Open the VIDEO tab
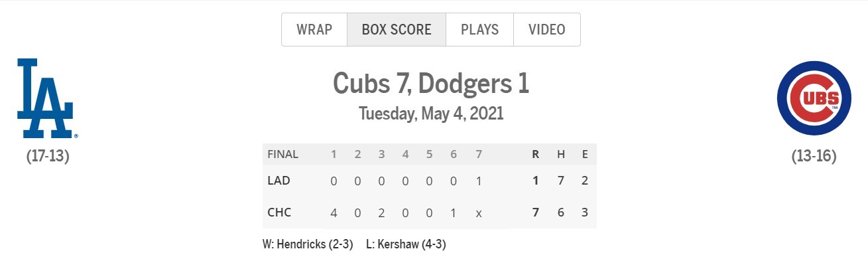The height and width of the screenshot is (259, 868). [547, 30]
